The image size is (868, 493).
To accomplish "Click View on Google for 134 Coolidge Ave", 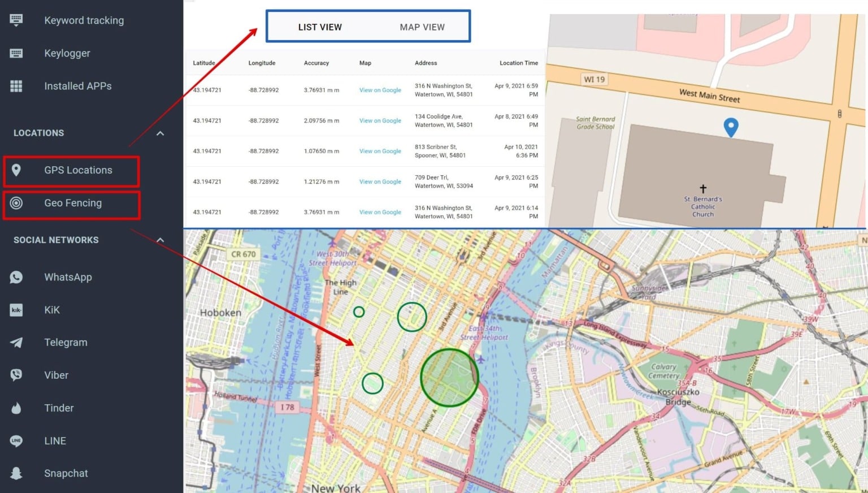I will [x=380, y=120].
